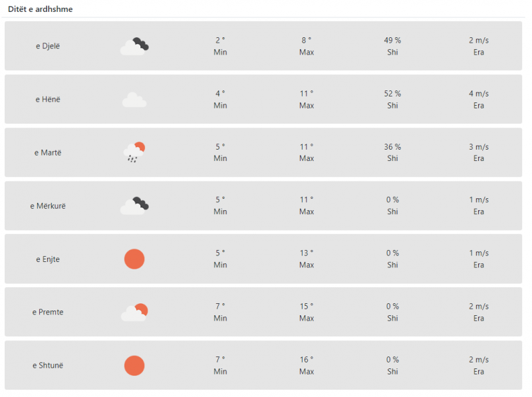
Task: Click the sun icon for e Enjte
Action: point(134,259)
